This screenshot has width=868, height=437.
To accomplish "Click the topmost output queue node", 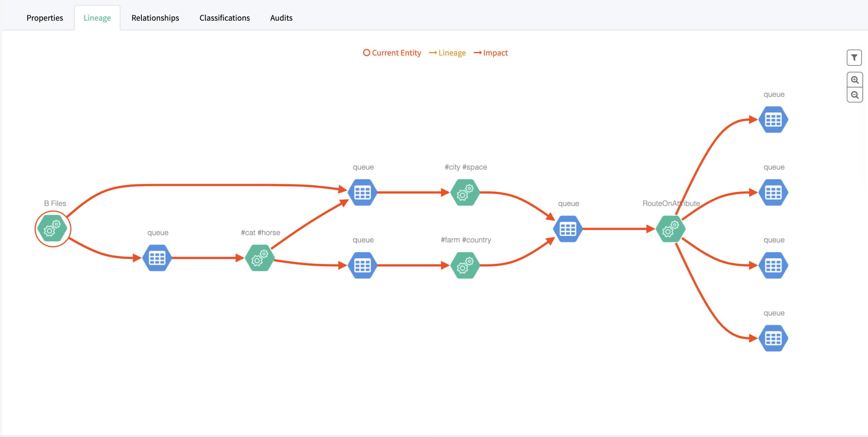I will (773, 120).
